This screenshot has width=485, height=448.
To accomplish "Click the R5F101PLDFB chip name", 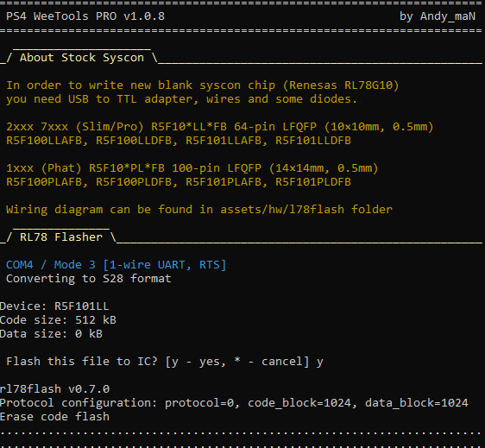I will click(x=313, y=182).
